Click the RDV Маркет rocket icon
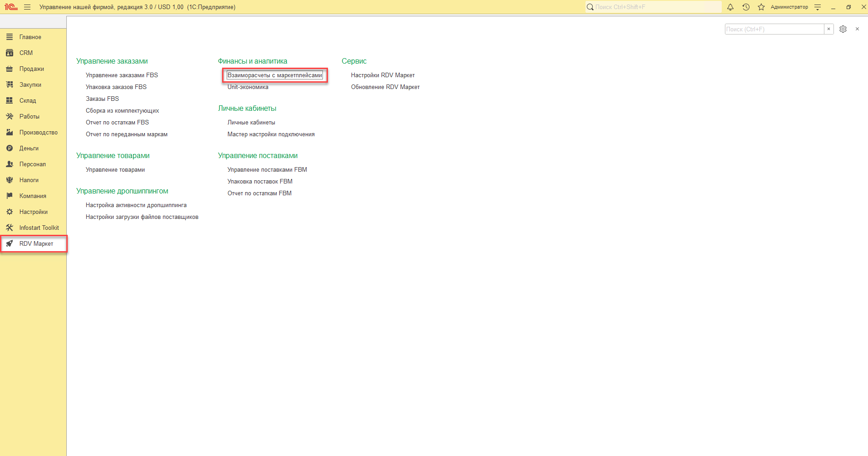868x456 pixels. pos(10,243)
